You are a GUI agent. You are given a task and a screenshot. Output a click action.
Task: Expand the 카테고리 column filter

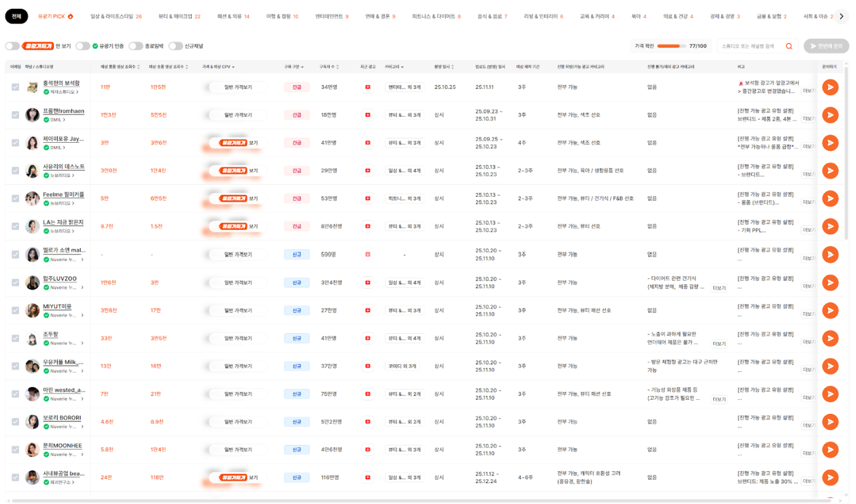pyautogui.click(x=394, y=67)
